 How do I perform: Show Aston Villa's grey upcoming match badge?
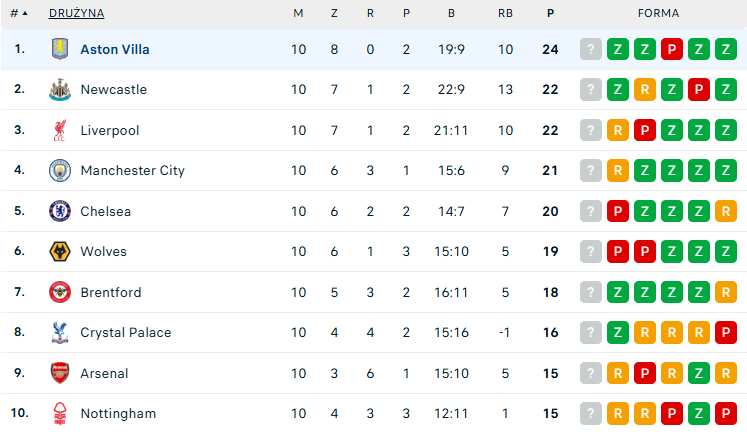tap(591, 49)
